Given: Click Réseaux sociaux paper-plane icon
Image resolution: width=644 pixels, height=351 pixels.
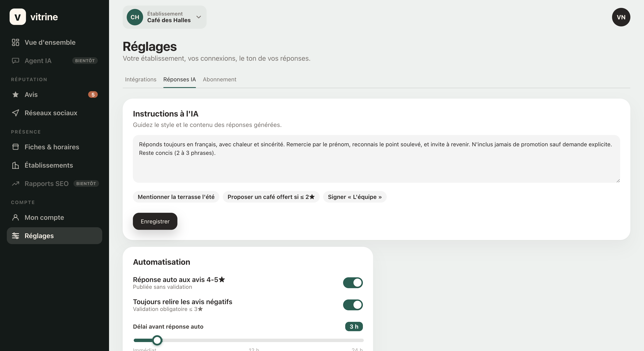Looking at the screenshot, I should pos(16,113).
